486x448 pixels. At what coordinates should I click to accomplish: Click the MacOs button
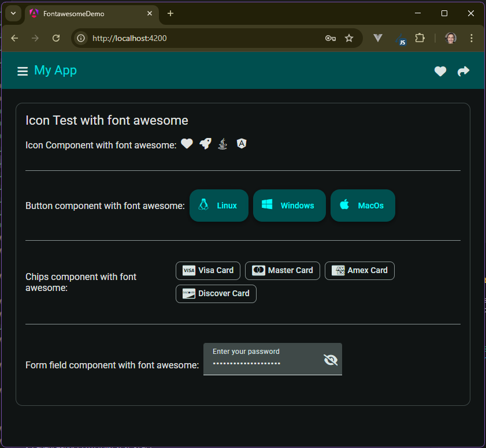click(x=362, y=205)
